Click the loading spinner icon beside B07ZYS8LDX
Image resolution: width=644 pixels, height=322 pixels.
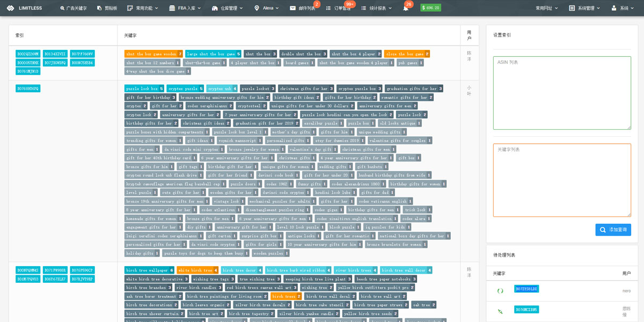(500, 291)
